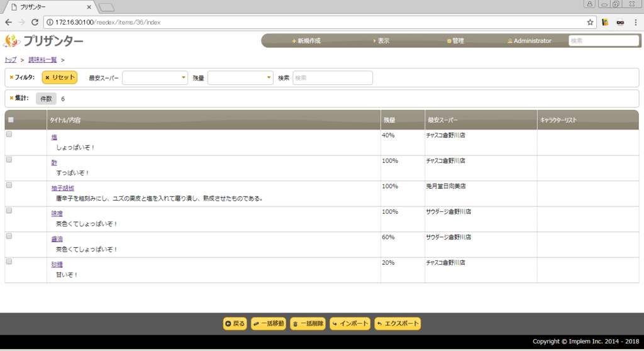Viewport: 644px width, 351px height.
Task: Click the 戻る button
Action: click(x=235, y=323)
